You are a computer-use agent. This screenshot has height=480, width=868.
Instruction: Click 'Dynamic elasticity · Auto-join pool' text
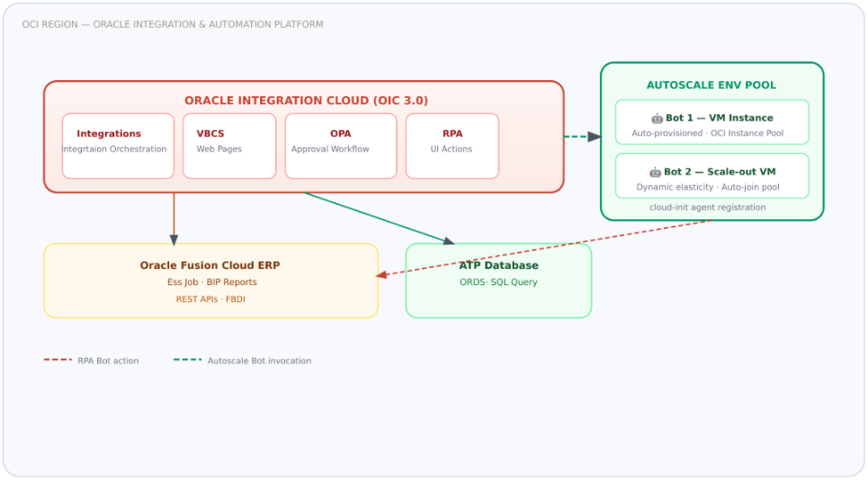(708, 187)
